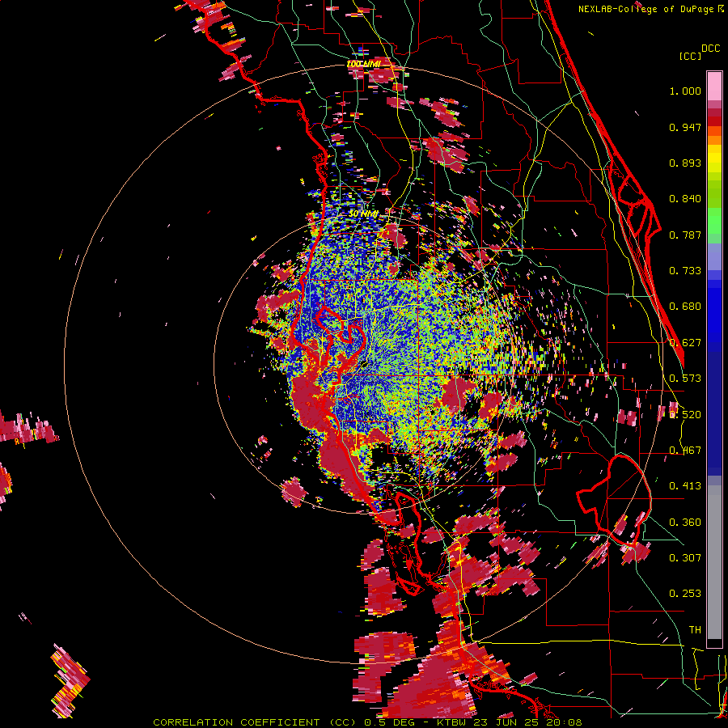This screenshot has height=728, width=728.
Task: Select the 0.413 legend value
Action: pyautogui.click(x=685, y=486)
